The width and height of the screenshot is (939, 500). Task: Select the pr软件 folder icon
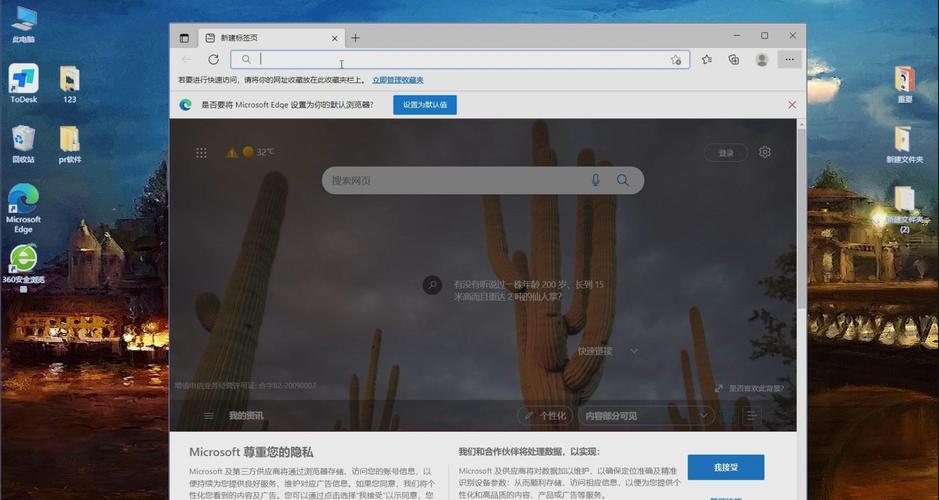tap(69, 144)
